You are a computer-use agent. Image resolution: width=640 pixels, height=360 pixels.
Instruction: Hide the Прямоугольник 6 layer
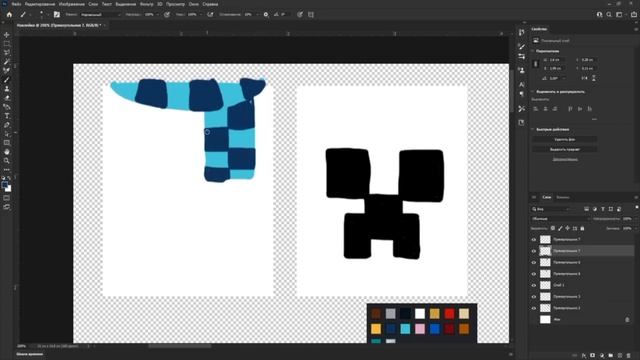(x=533, y=262)
